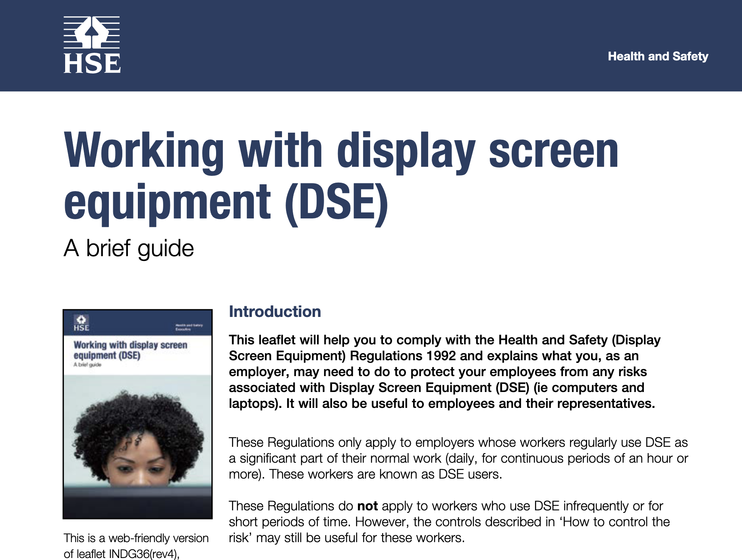This screenshot has width=742, height=560.
Task: Click the sentence 'These workers are known as DSE users.'
Action: coord(386,474)
